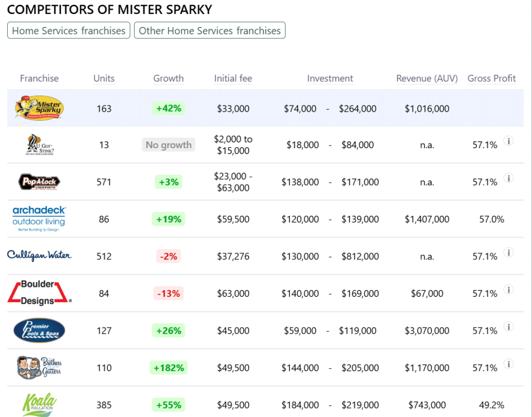Screen dimensions: 532x417
Task: Open the Home Services franchises tag
Action: click(x=69, y=31)
